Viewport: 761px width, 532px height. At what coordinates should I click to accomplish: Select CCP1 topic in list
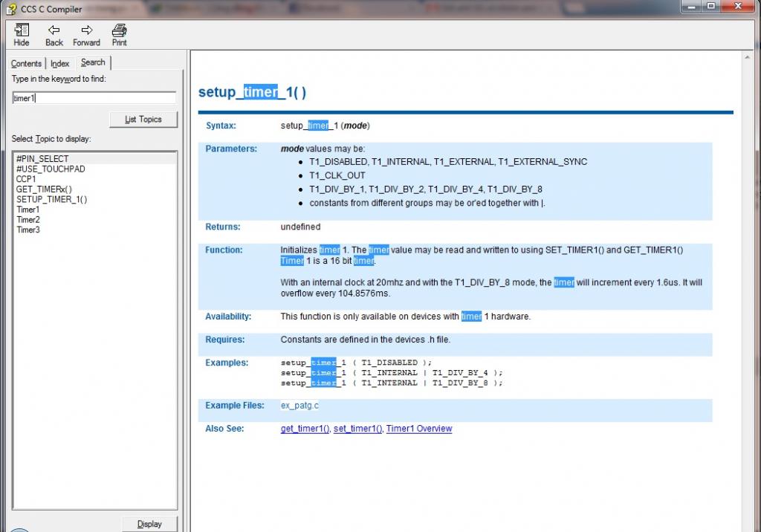click(26, 179)
